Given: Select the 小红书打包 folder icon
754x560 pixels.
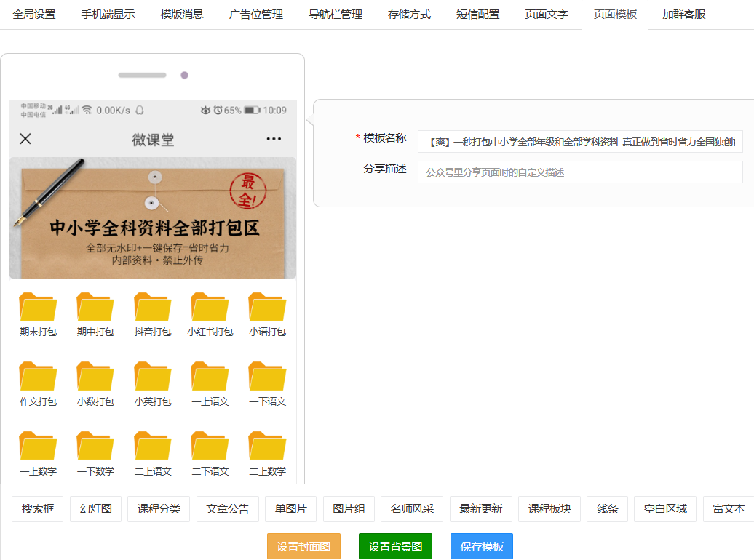Looking at the screenshot, I should (210, 307).
